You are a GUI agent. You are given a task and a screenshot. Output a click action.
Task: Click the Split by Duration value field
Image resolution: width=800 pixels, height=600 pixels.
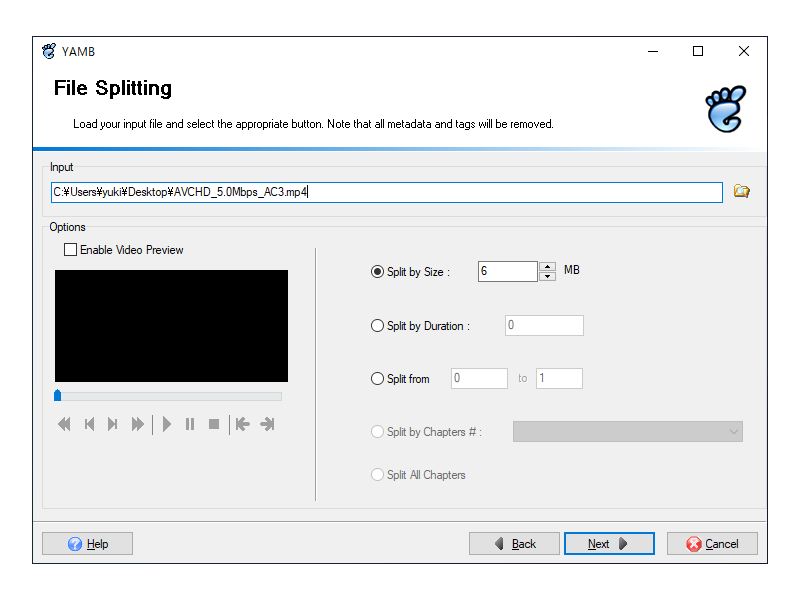point(544,326)
